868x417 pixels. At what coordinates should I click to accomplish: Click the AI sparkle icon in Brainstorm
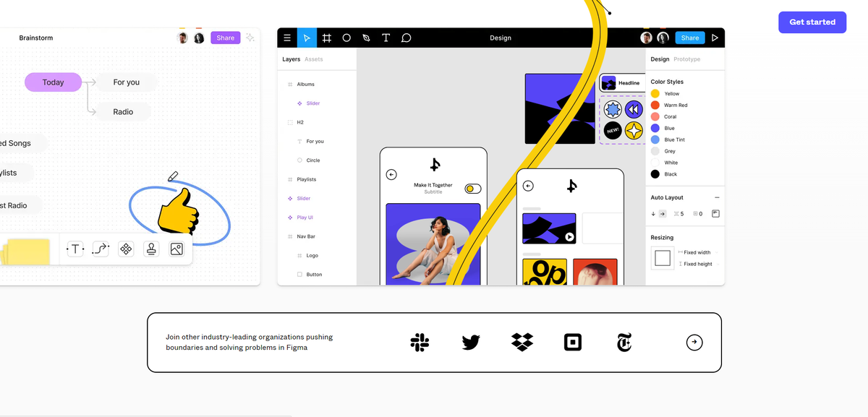tap(250, 38)
